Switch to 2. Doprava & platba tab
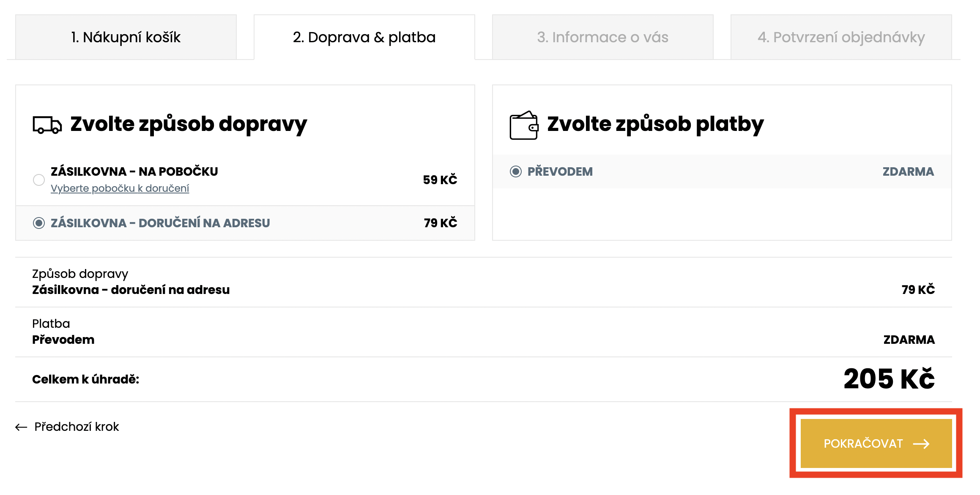 [x=364, y=37]
